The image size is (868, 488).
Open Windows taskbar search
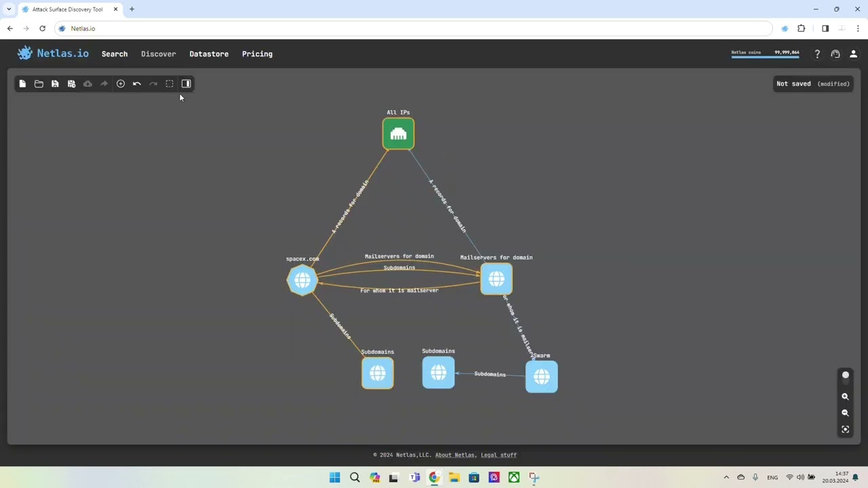point(355,477)
